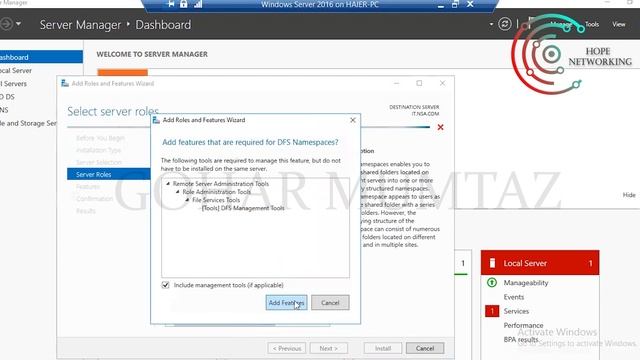
Task: Click Add Roles wizard title icon
Action: pyautogui.click(x=64, y=83)
